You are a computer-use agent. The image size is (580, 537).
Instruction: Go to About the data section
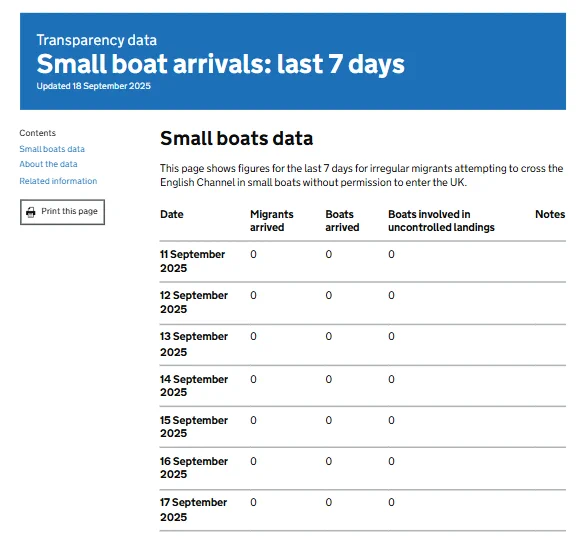(x=48, y=164)
